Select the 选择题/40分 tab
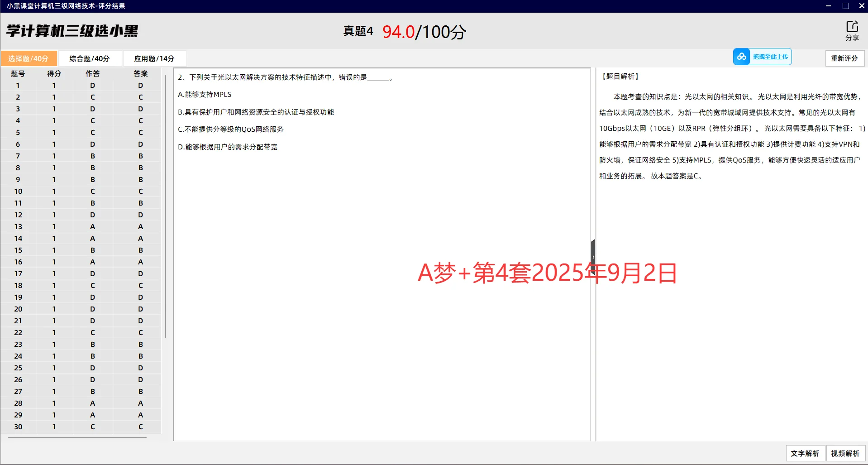868x465 pixels. coord(29,58)
